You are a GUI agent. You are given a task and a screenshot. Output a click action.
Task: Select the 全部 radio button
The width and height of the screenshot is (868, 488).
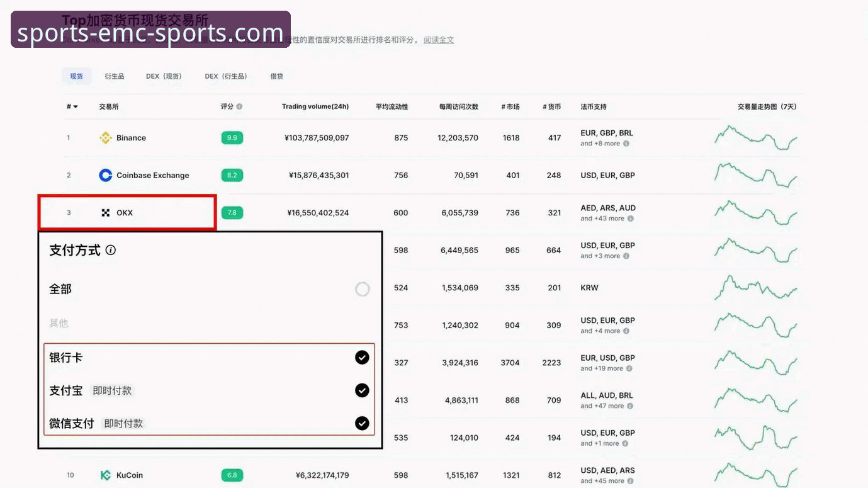pos(363,289)
